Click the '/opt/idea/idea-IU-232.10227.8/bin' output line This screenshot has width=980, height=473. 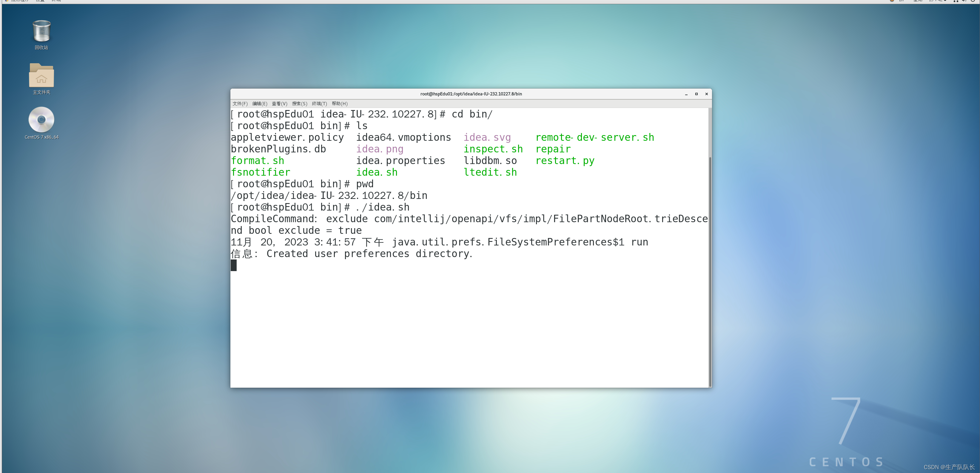[x=329, y=195]
